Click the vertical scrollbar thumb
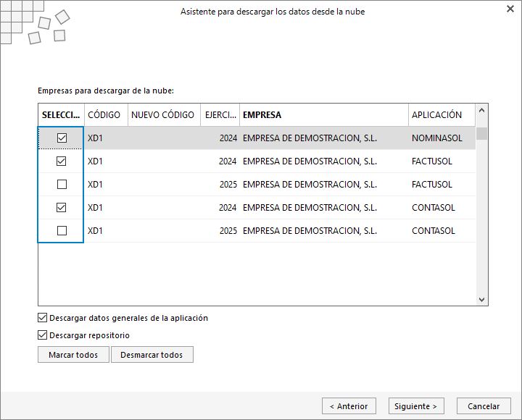This screenshot has width=522, height=420. (481, 134)
